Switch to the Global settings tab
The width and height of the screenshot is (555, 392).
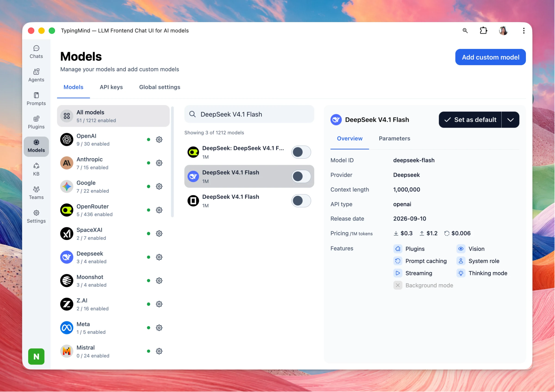[x=160, y=87]
